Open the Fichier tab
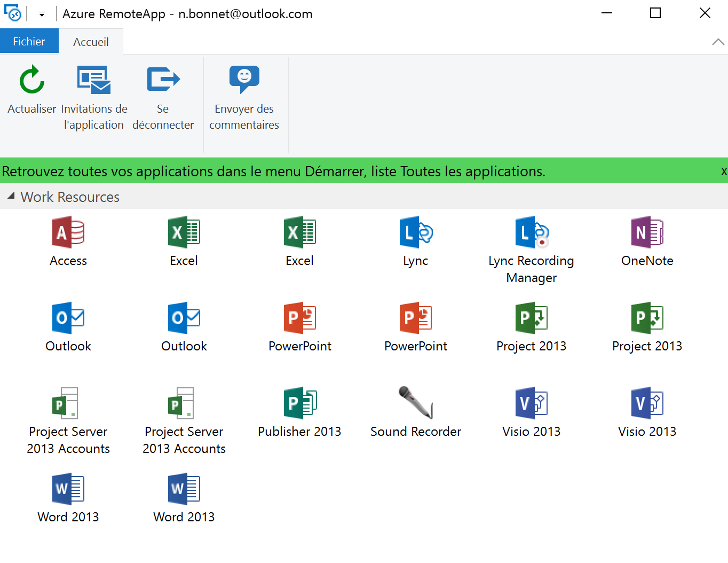 pyautogui.click(x=29, y=42)
